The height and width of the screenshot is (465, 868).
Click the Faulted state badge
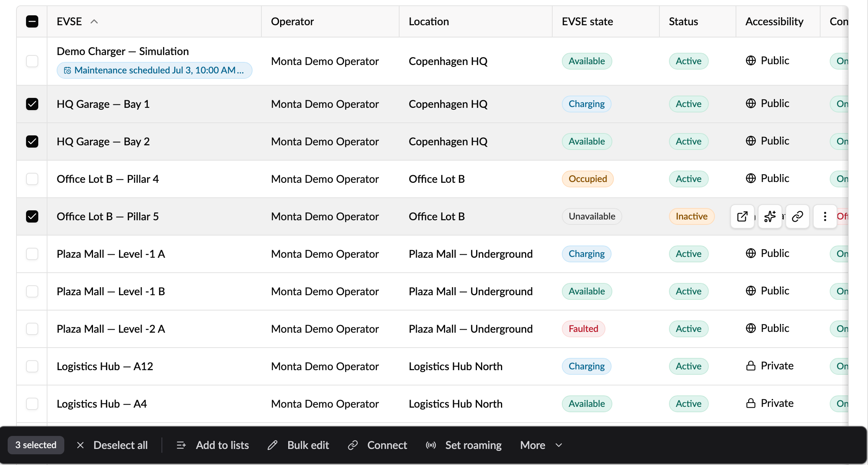(583, 329)
